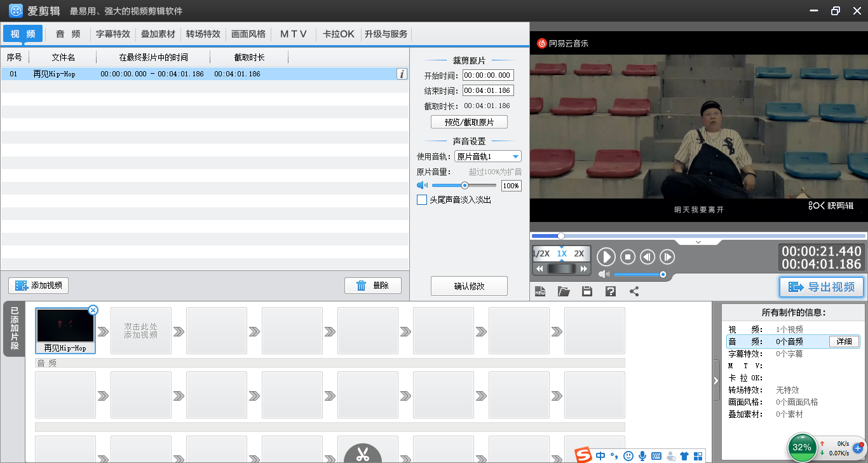Open the 音频 tab

(68, 34)
